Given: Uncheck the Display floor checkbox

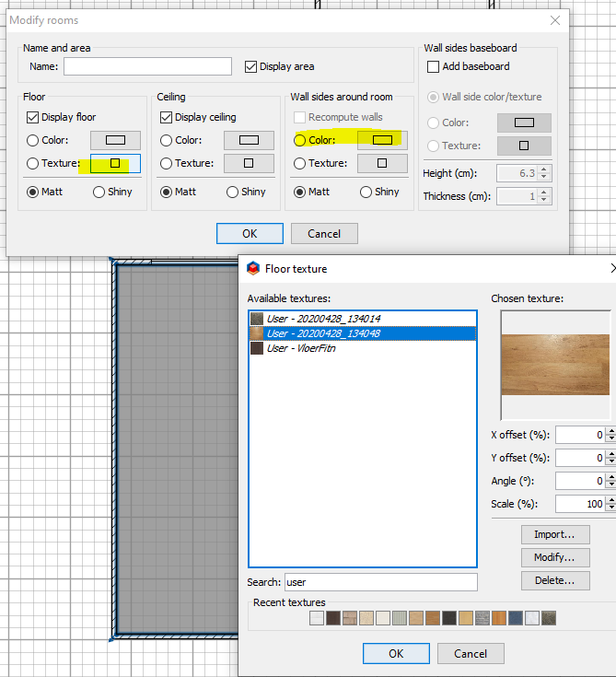Looking at the screenshot, I should 33,118.
